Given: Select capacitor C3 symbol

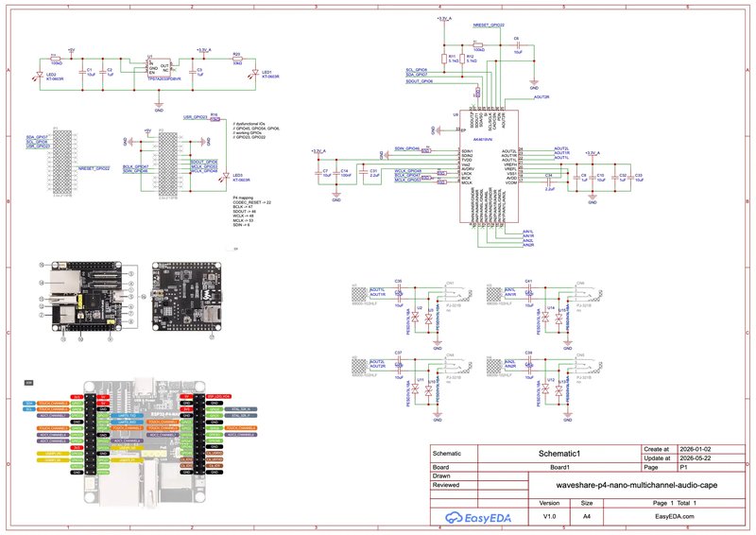Looking at the screenshot, I should (193, 72).
